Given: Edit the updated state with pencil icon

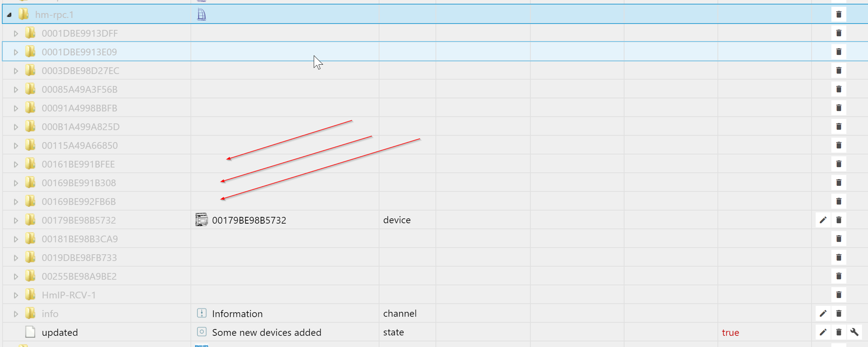Looking at the screenshot, I should pyautogui.click(x=823, y=332).
